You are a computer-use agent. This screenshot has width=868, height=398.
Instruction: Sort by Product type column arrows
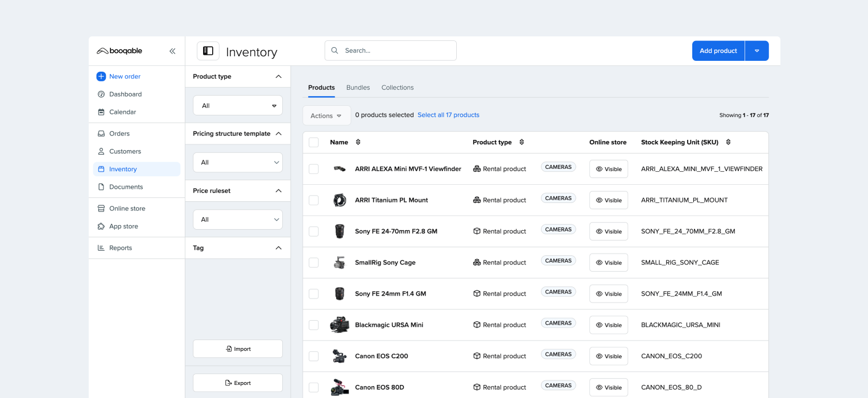point(522,142)
